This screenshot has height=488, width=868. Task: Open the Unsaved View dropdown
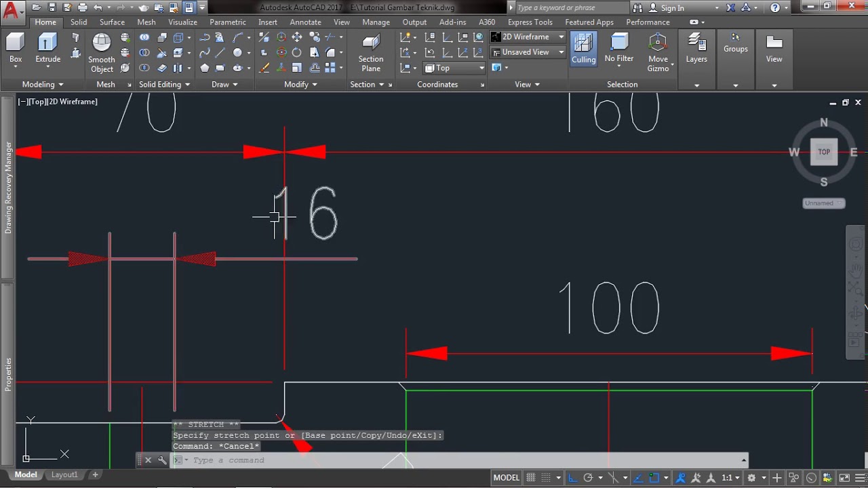528,52
